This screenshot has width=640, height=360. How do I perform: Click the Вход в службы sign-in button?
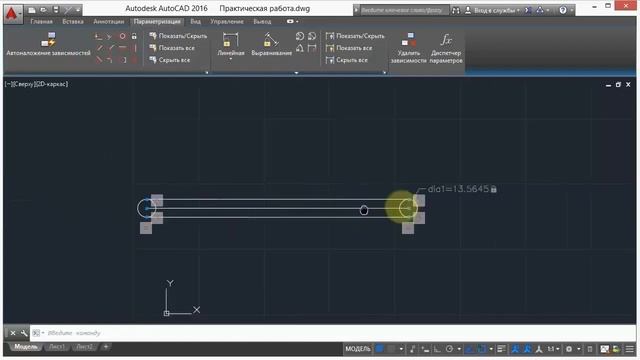493,10
